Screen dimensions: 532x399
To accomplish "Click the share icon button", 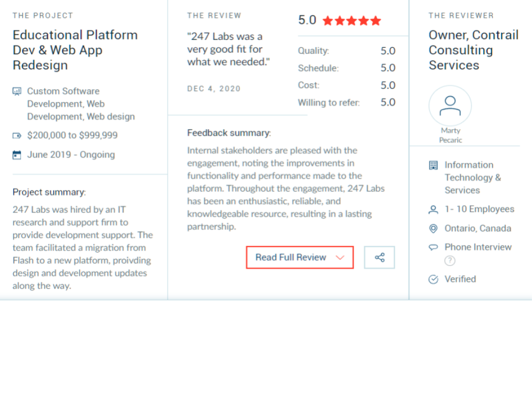I will tap(379, 258).
